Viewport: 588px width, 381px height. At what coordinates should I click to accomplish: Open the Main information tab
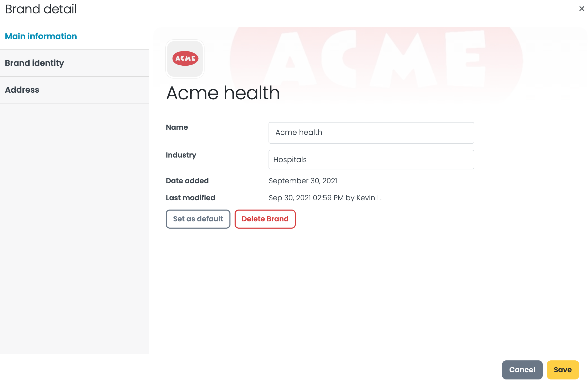point(41,36)
